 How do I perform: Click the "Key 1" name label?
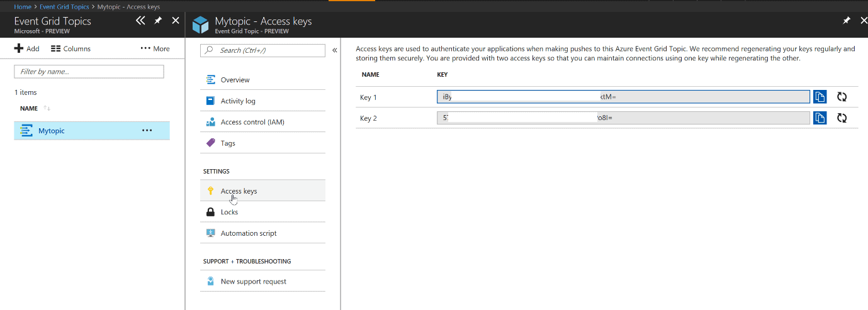pos(368,97)
